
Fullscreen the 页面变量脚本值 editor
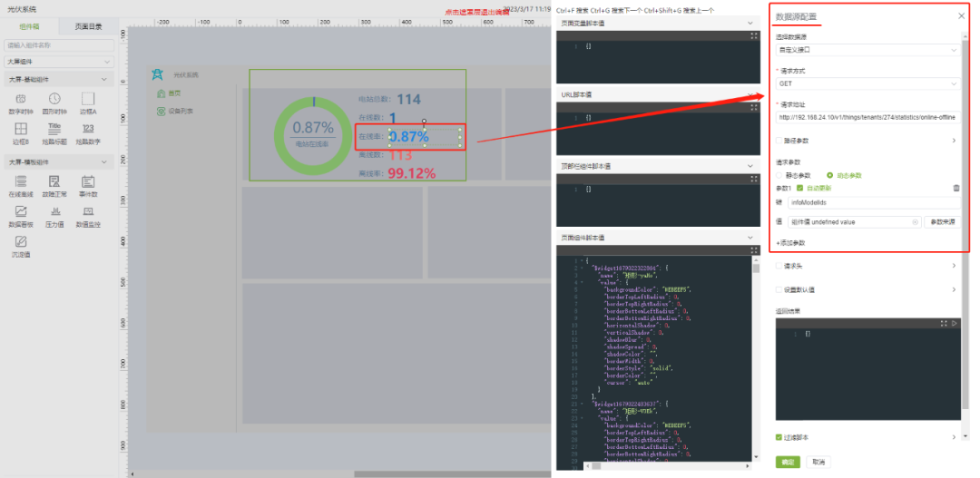(754, 35)
